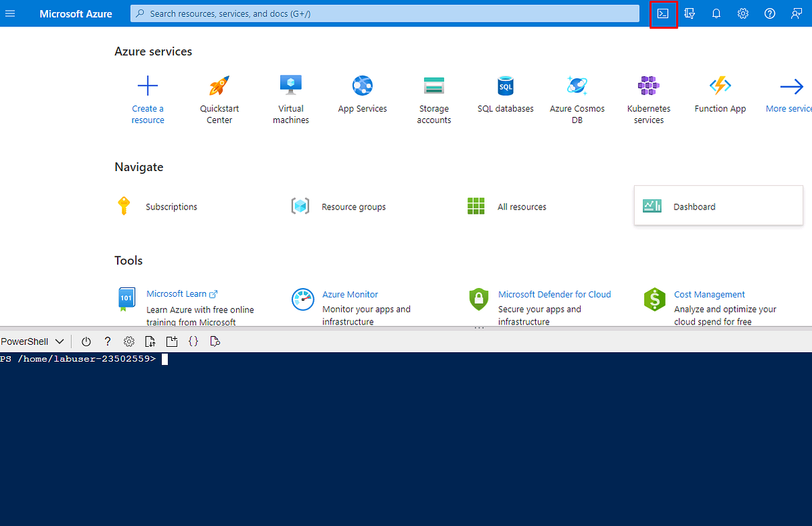Viewport: 812px width, 526px height.
Task: Open Azure Cloud Shell from the top bar
Action: coord(663,13)
